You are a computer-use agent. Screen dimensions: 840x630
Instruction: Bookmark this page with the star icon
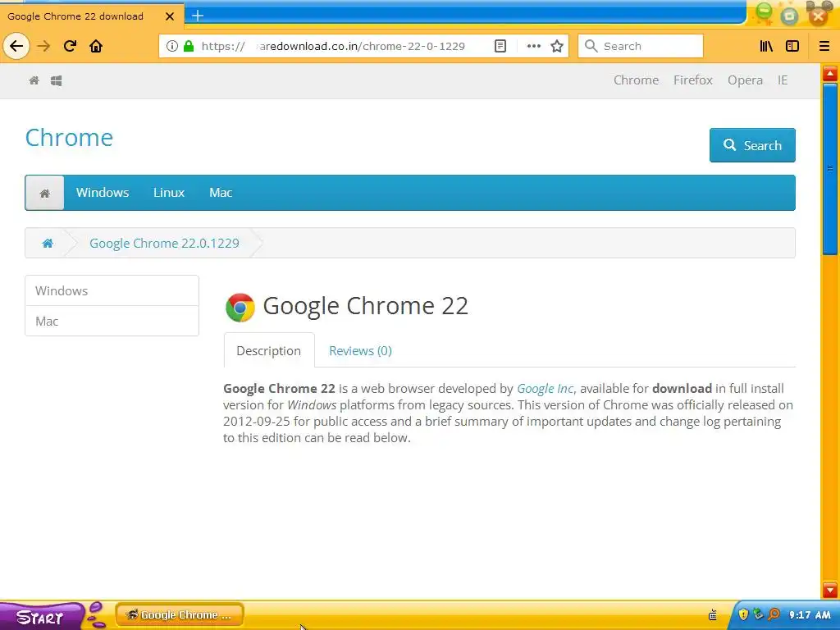pyautogui.click(x=557, y=46)
